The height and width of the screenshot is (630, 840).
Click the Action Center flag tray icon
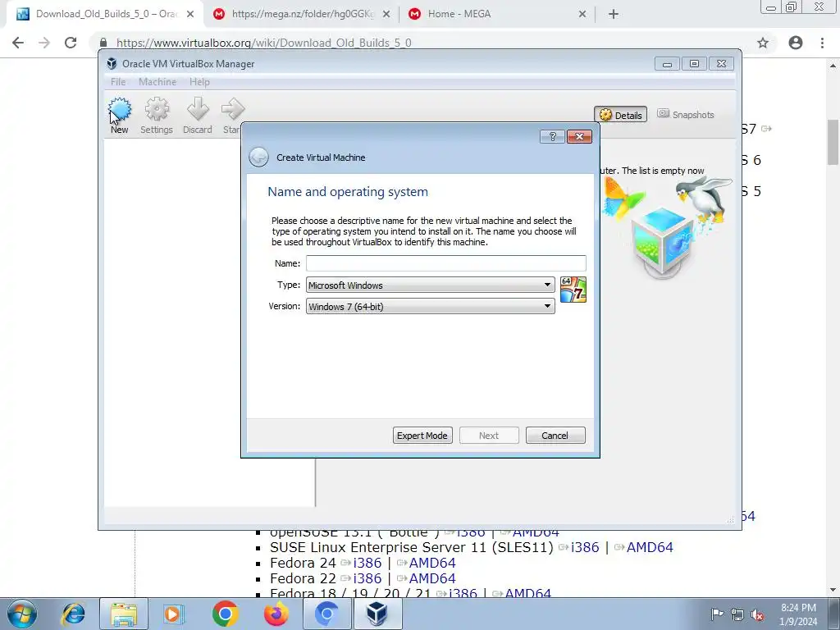click(x=717, y=614)
